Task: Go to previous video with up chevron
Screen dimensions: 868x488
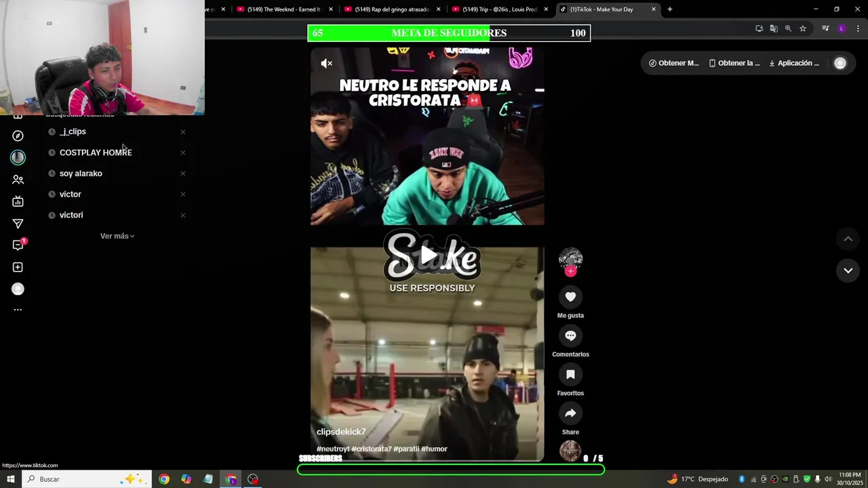Action: (x=848, y=239)
